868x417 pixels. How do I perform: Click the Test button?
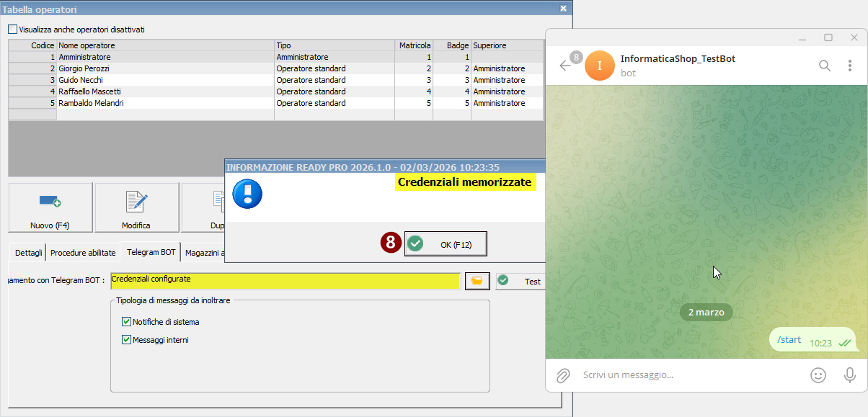(x=521, y=281)
